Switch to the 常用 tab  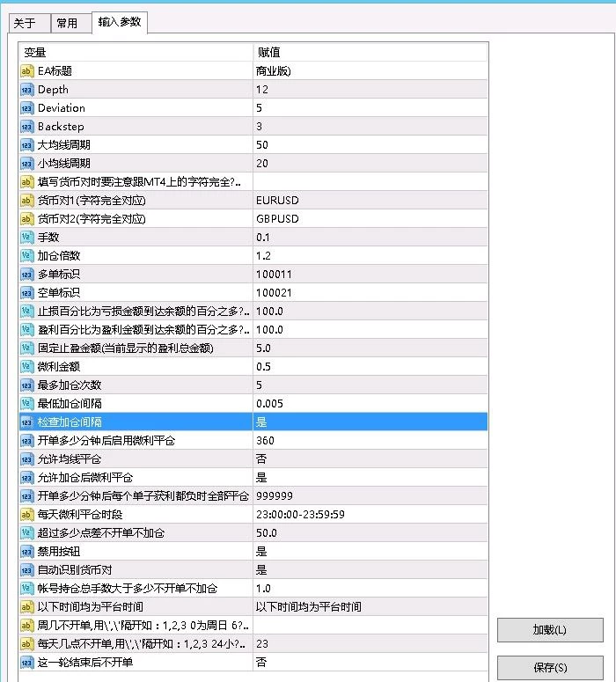click(x=67, y=23)
